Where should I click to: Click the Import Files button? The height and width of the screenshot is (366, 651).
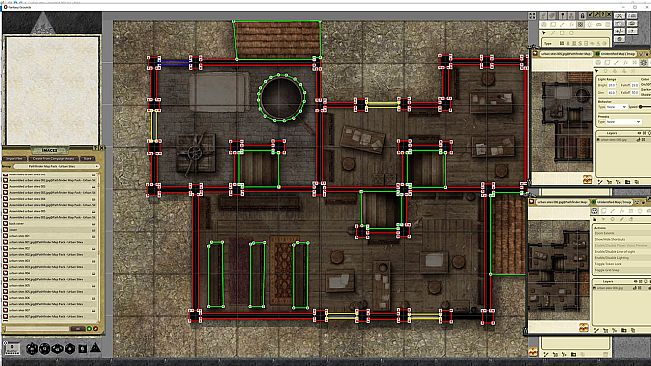coord(15,159)
